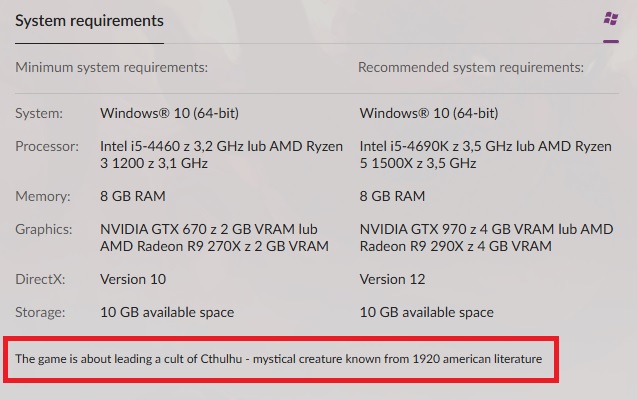Click the minimum 8 GB RAM value
637x400 pixels.
pos(133,196)
